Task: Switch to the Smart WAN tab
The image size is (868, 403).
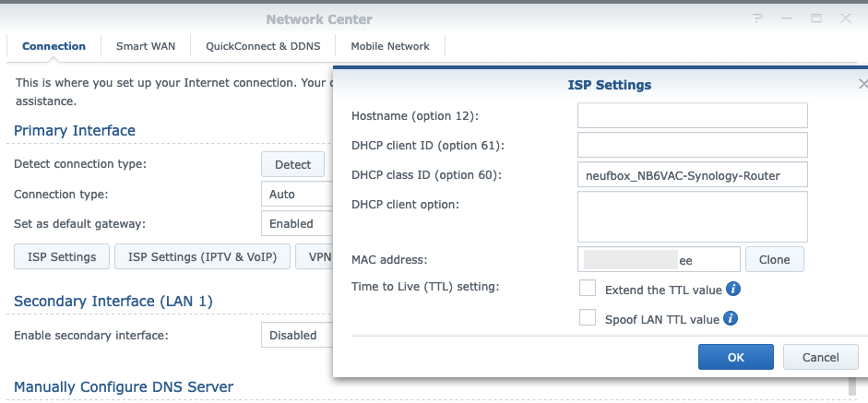Action: (145, 46)
